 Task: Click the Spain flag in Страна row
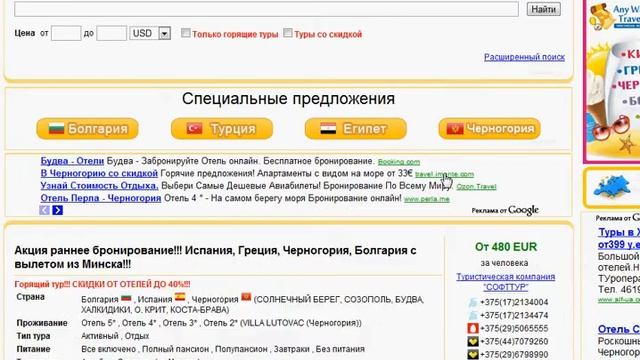tap(180, 297)
